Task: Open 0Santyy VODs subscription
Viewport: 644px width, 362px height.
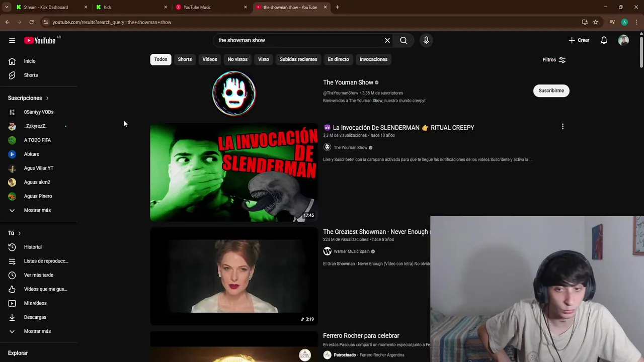Action: (x=39, y=112)
